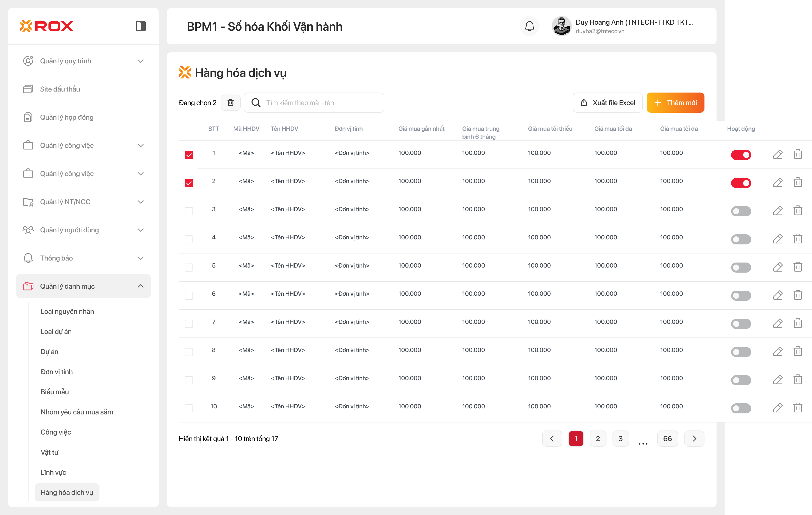Click Xuất file Excel button
The width and height of the screenshot is (812, 515).
(x=607, y=103)
